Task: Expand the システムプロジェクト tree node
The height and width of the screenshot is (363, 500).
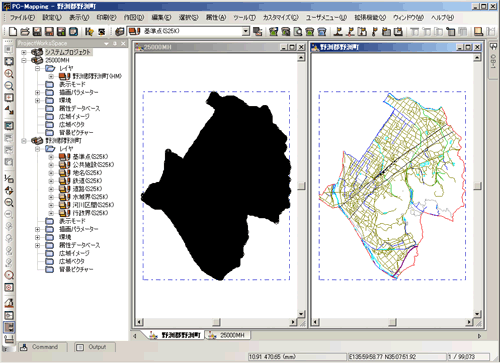Action: click(24, 52)
